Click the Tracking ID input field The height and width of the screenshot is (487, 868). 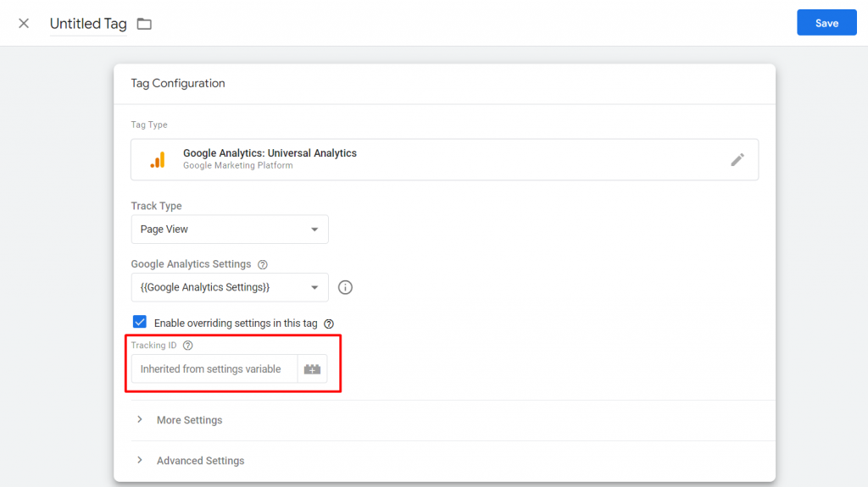click(214, 369)
